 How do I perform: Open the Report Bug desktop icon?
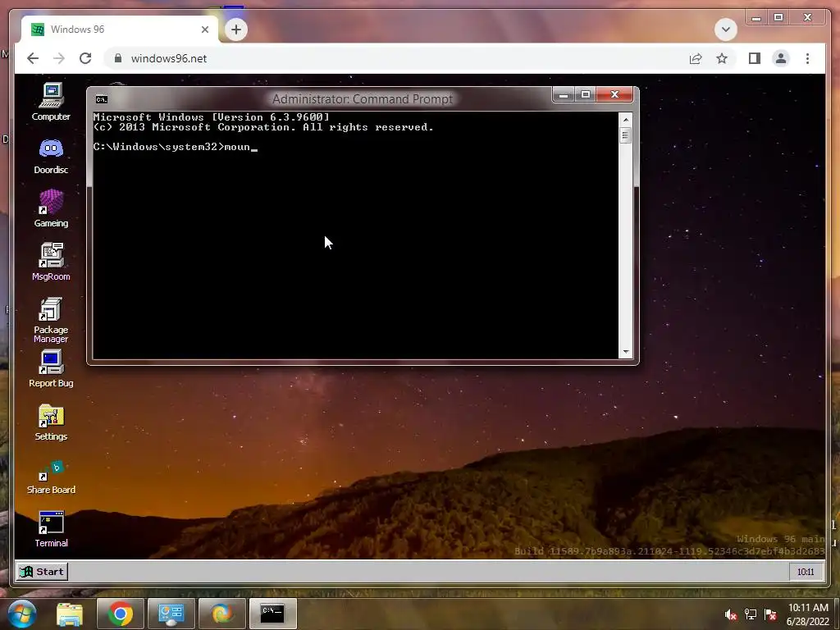coord(51,368)
